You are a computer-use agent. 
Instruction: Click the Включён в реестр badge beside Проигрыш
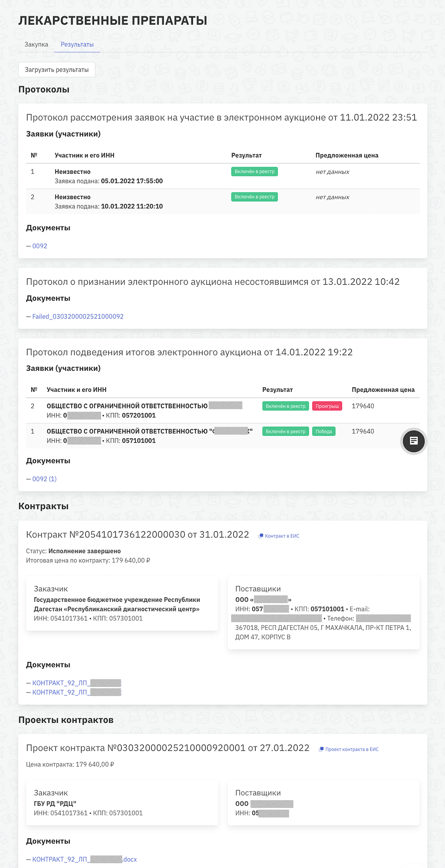(285, 406)
